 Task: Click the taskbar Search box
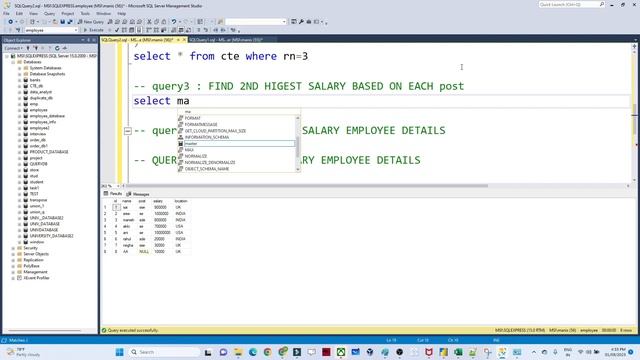tap(164, 352)
